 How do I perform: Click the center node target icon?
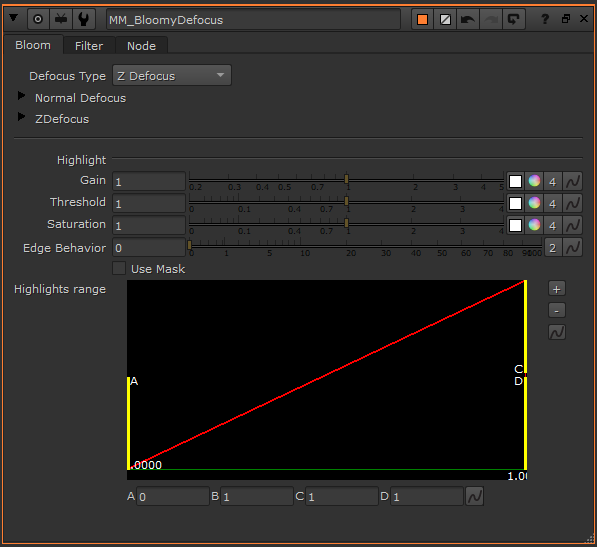click(x=38, y=19)
